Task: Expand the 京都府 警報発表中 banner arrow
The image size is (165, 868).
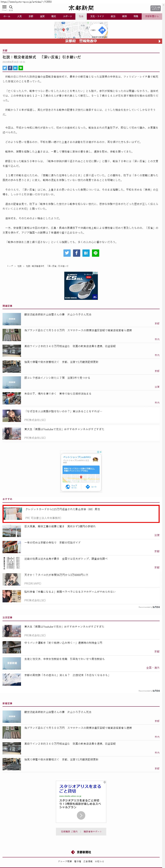Action: 160,41
